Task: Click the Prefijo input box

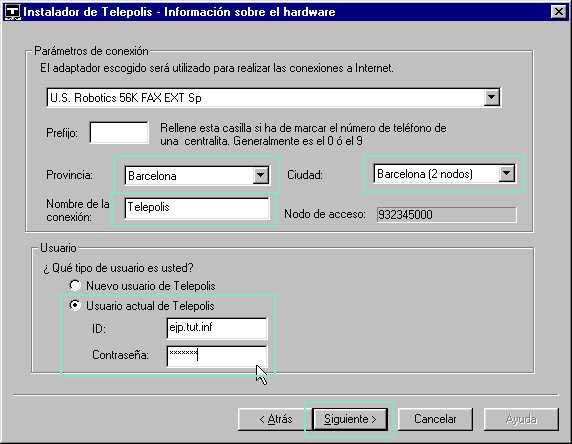Action: [x=119, y=132]
